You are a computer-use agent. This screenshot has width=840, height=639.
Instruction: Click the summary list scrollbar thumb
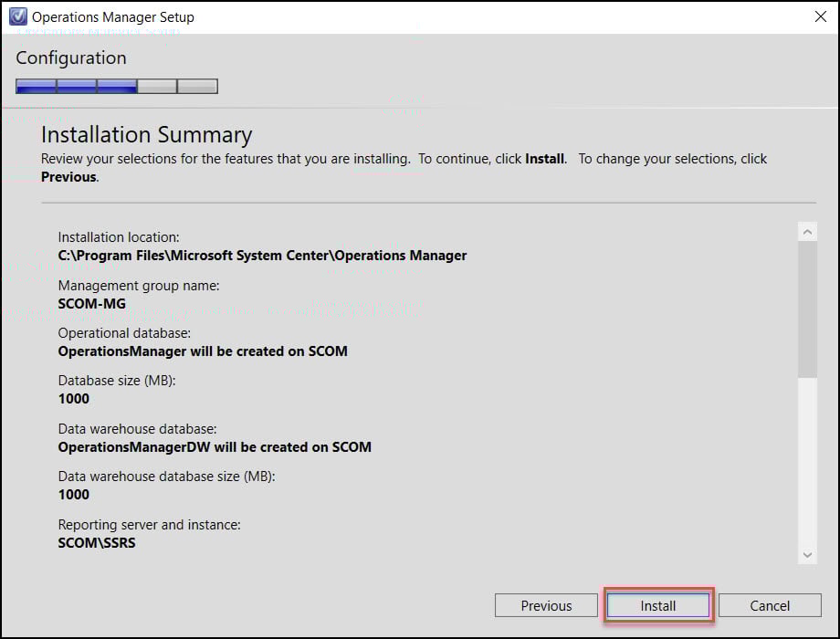(807, 309)
